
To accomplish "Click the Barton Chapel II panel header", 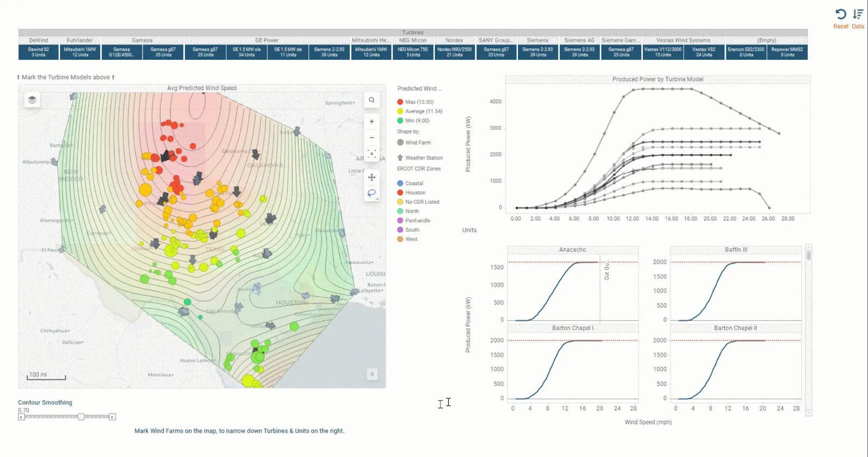I will point(736,328).
